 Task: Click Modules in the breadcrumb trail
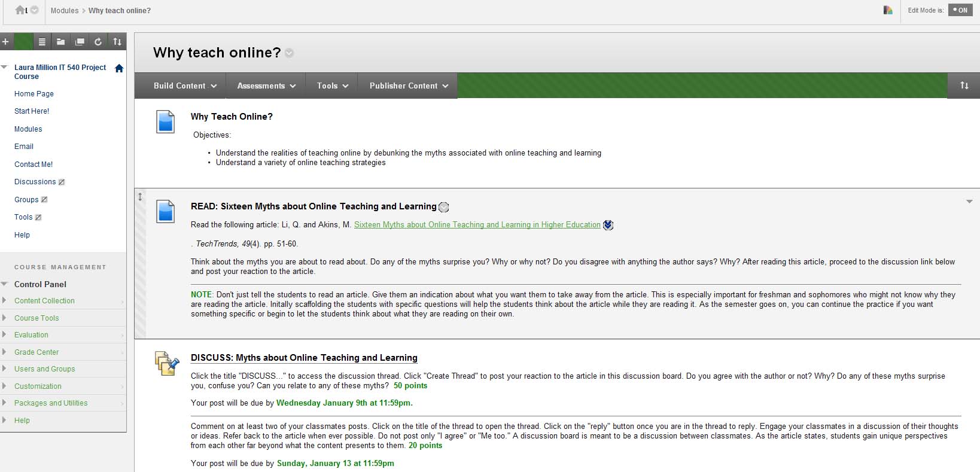(x=65, y=11)
